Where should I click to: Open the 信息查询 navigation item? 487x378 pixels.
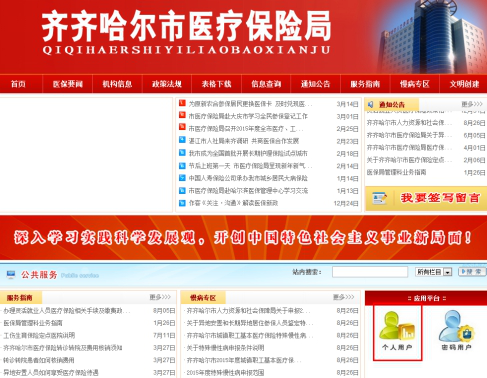[266, 84]
